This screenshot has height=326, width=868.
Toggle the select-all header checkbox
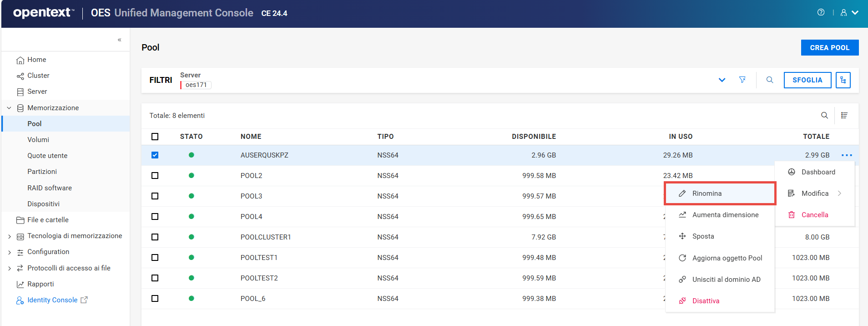point(155,137)
